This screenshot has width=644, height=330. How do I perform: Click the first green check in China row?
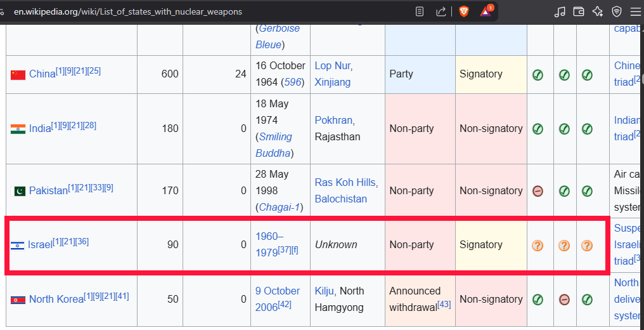point(538,75)
